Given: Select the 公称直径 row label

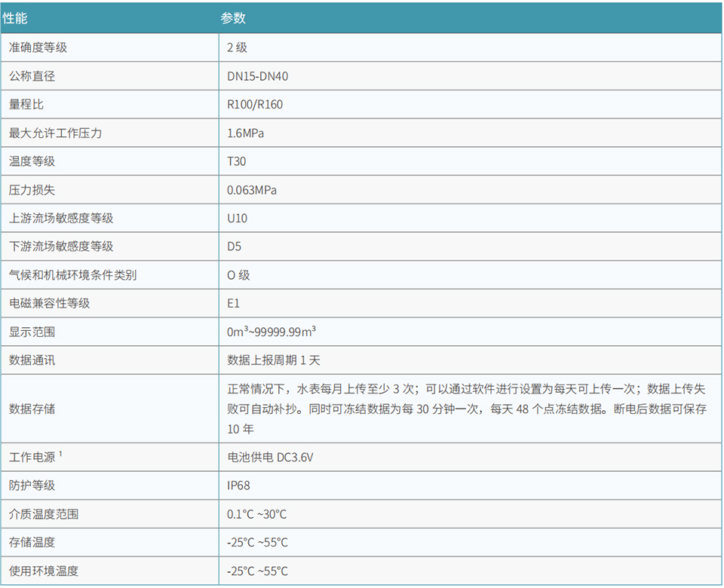Looking at the screenshot, I should tap(30, 75).
